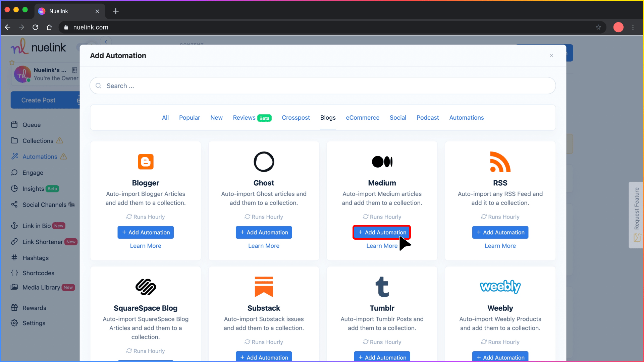The width and height of the screenshot is (644, 362).
Task: Add Automation for RSS
Action: pyautogui.click(x=500, y=232)
